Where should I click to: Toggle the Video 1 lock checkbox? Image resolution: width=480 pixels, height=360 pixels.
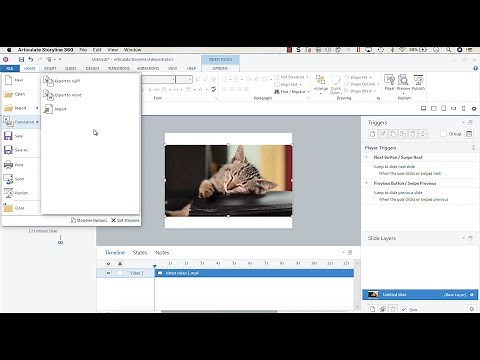click(x=120, y=273)
